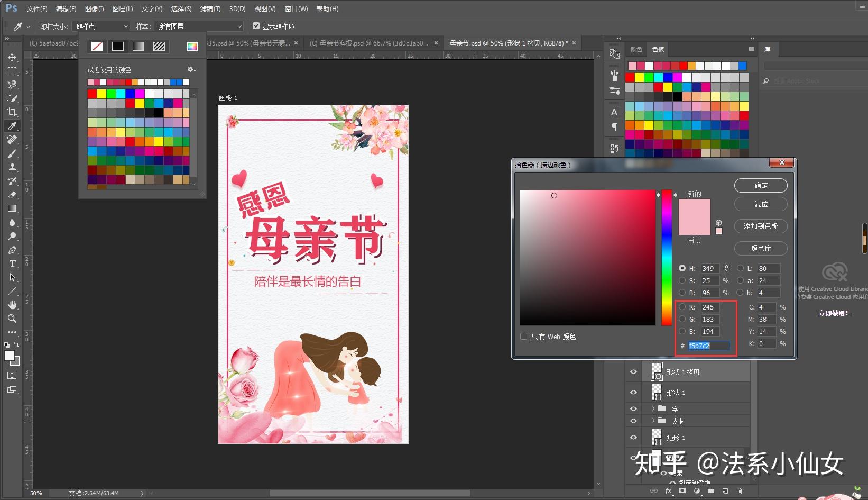The height and width of the screenshot is (500, 868).
Task: Click inside the color saturation field
Action: pos(588,258)
